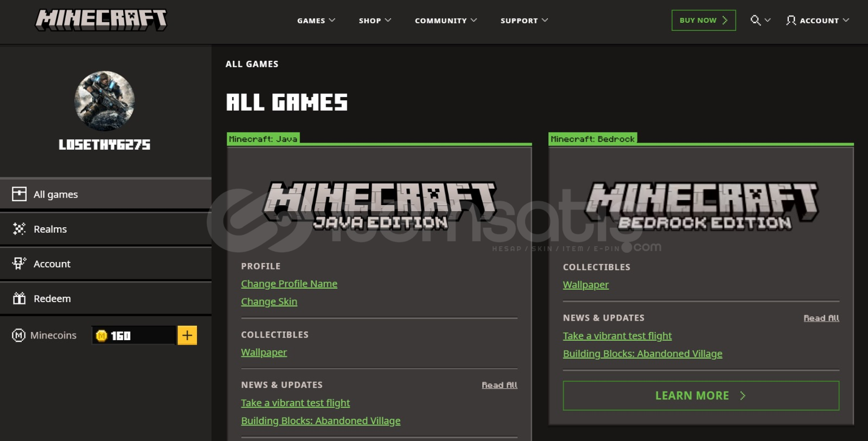Click the All Games breadcrumb

point(252,64)
